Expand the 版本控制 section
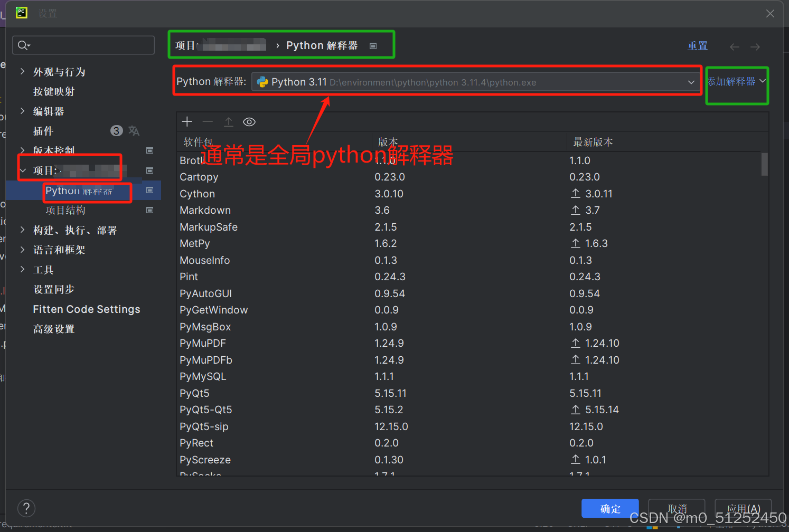This screenshot has height=532, width=789. pyautogui.click(x=22, y=150)
